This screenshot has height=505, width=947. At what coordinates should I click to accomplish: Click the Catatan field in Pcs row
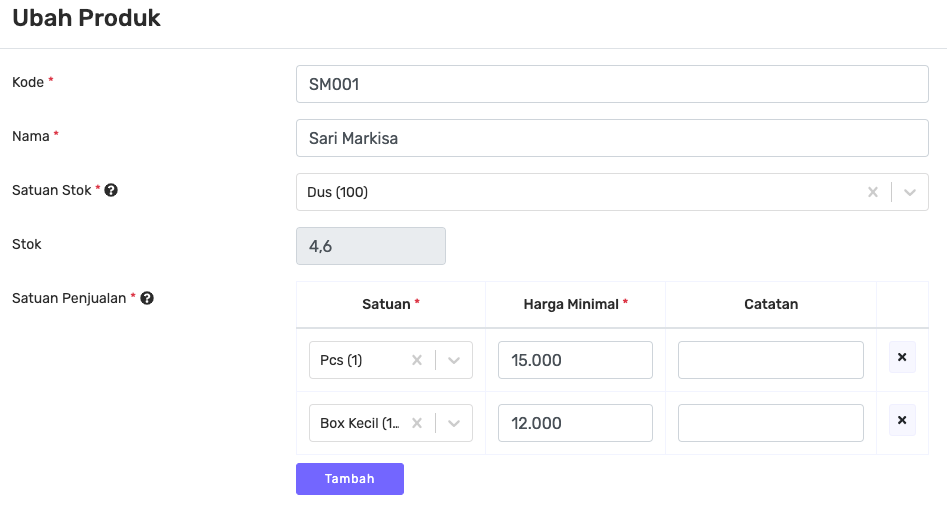click(x=770, y=360)
